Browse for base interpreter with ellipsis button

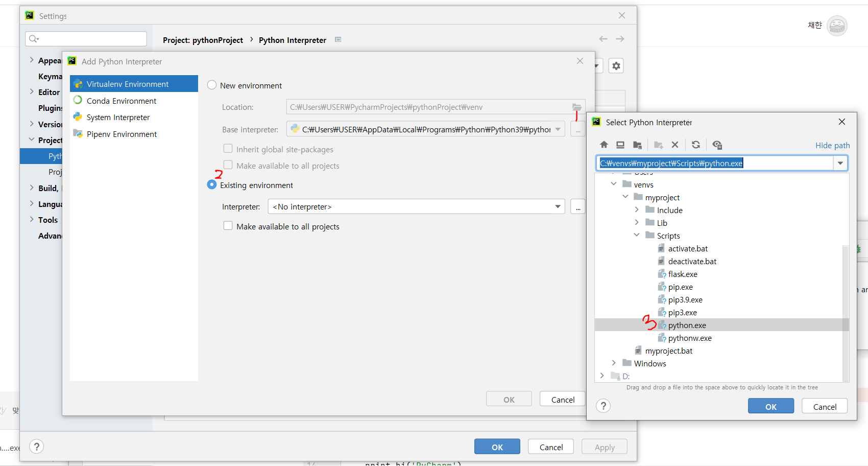pyautogui.click(x=578, y=129)
